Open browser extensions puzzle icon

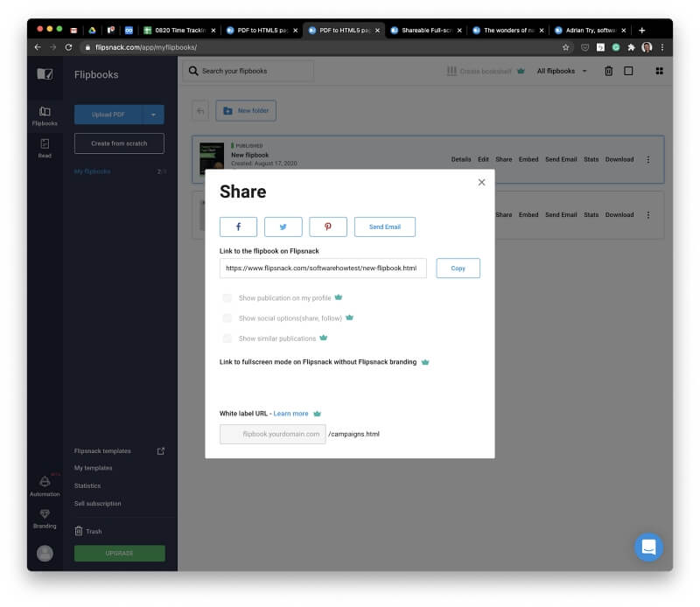click(631, 47)
